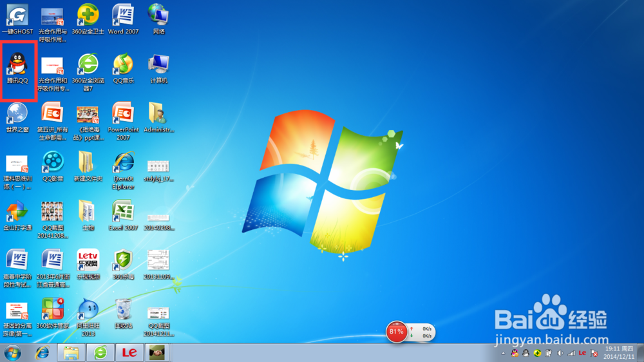
Task: Select the 《拒绝毒品》ppt file thumbnail
Action: pos(88,122)
